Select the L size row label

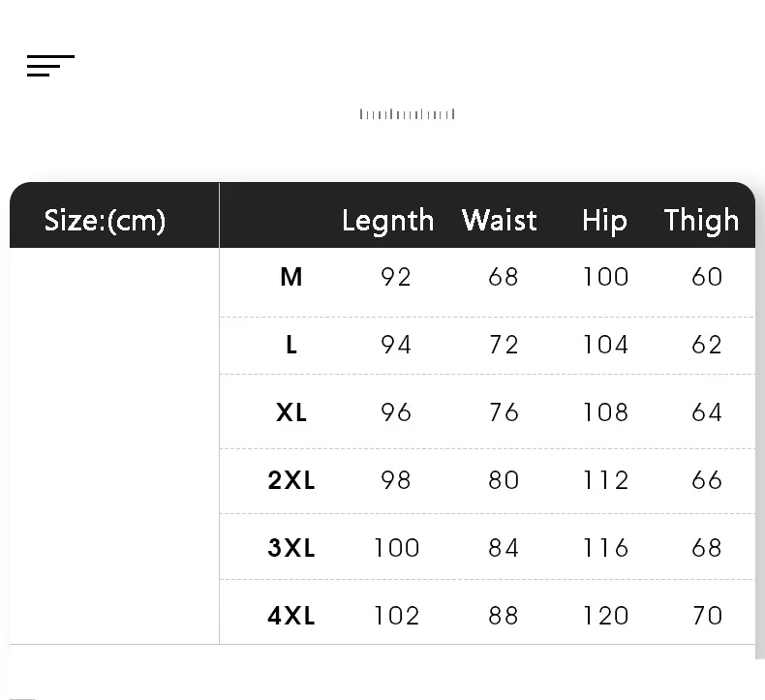291,345
